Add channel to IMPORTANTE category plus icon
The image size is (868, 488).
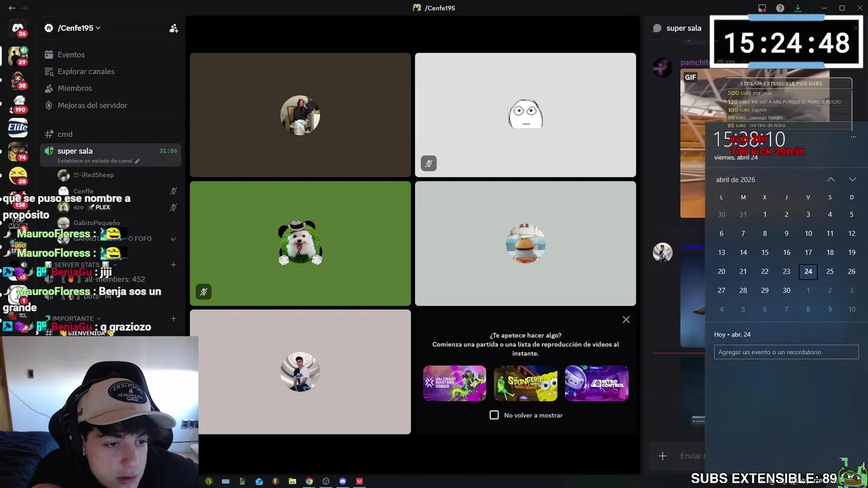[174, 319]
